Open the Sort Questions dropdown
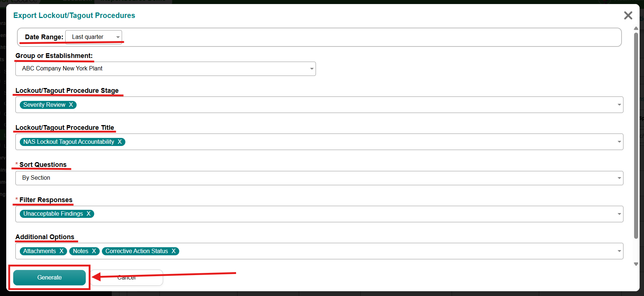The width and height of the screenshot is (644, 296). click(x=319, y=178)
